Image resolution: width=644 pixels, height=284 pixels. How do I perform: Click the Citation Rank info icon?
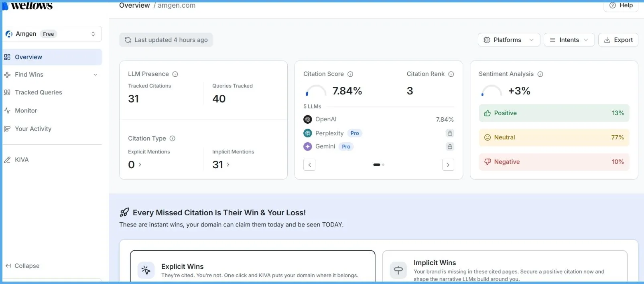pyautogui.click(x=451, y=74)
